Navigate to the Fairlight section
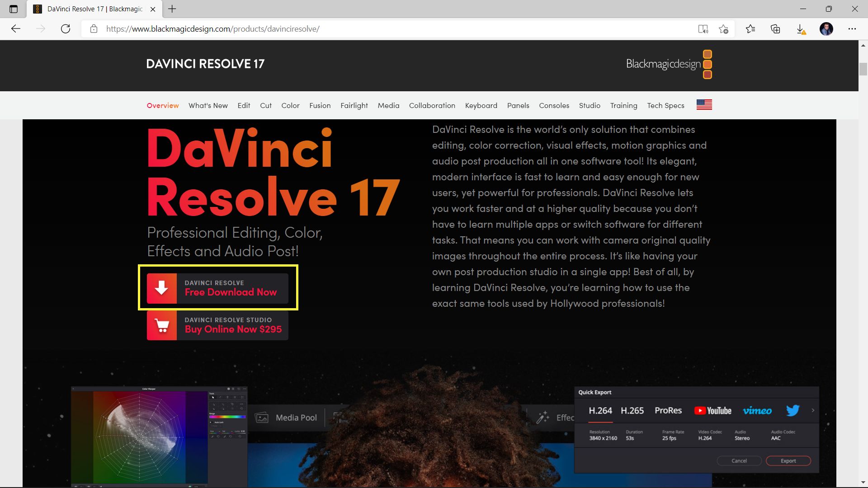 tap(354, 105)
